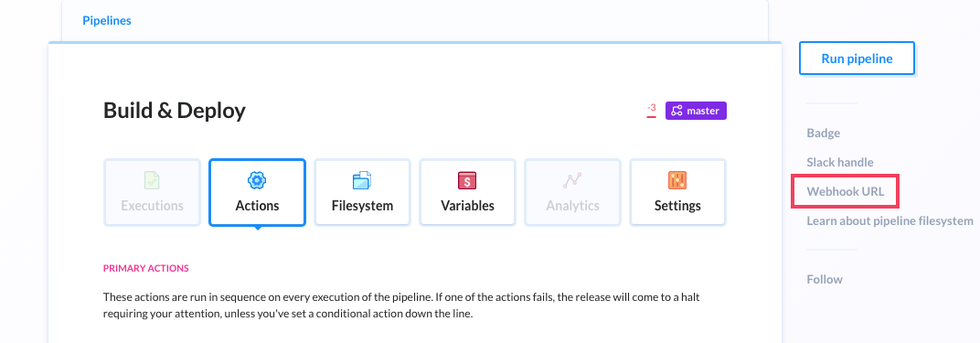Open the Slack handle link
980x343 pixels.
point(840,163)
